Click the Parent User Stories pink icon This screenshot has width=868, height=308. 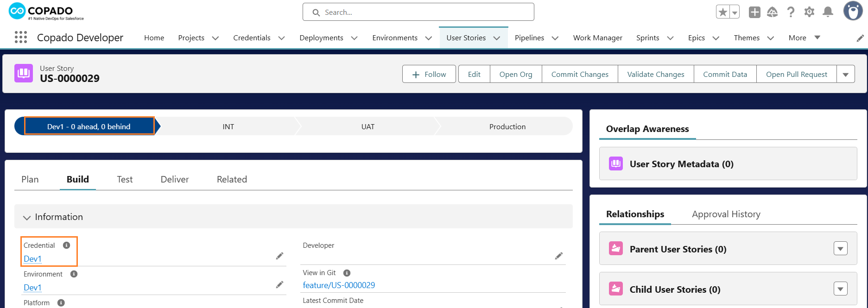click(616, 249)
